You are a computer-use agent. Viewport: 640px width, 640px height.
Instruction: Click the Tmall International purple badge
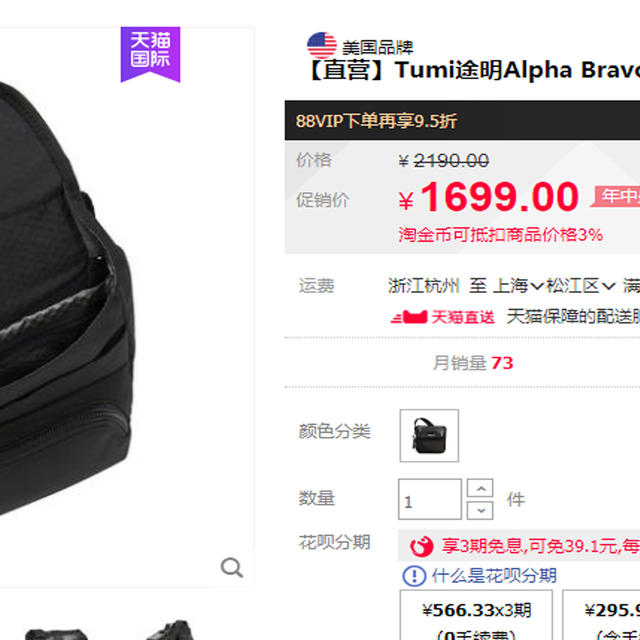pos(151,54)
